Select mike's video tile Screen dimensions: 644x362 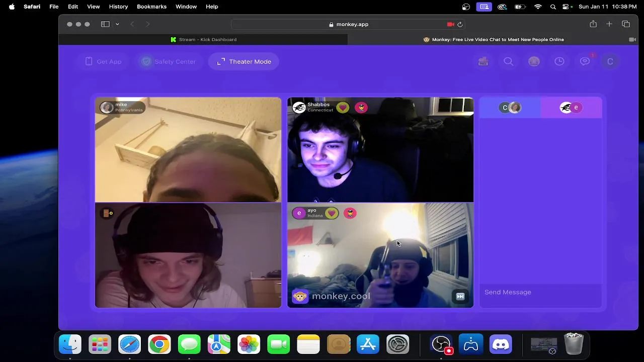click(x=188, y=150)
